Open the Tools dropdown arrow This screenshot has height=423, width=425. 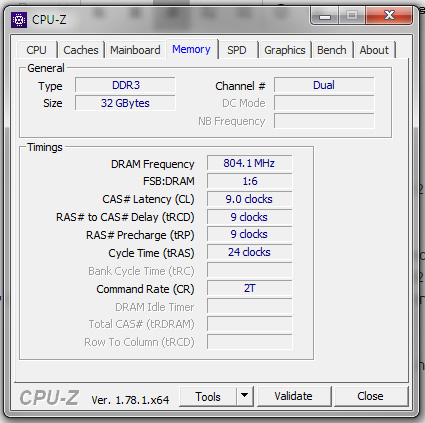click(x=245, y=396)
